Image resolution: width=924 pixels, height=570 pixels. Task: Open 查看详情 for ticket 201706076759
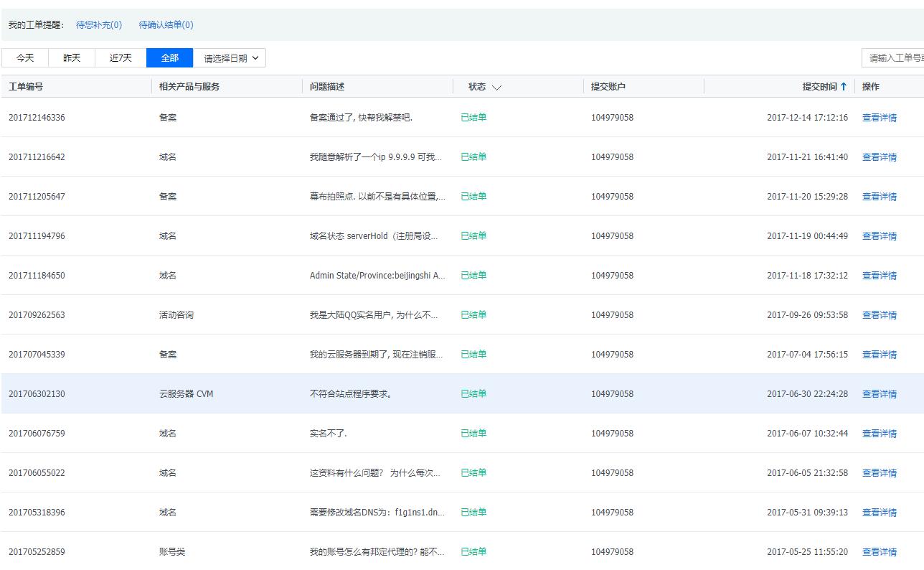(x=880, y=434)
